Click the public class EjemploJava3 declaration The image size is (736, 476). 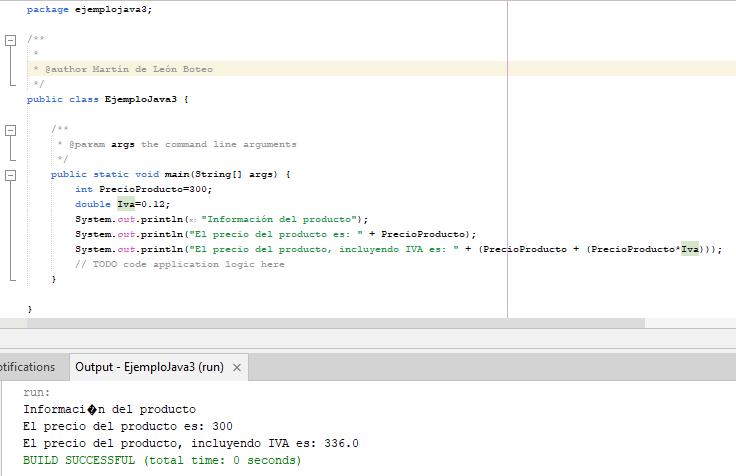pyautogui.click(x=107, y=99)
